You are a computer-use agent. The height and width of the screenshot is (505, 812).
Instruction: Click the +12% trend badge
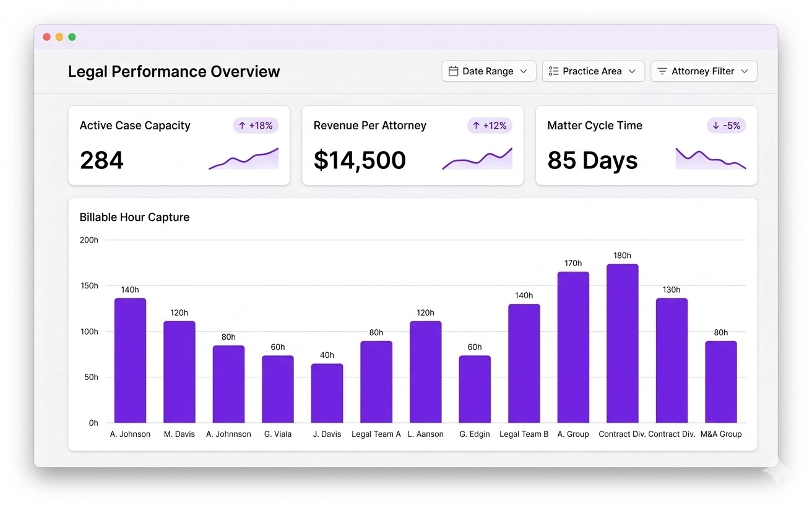490,126
